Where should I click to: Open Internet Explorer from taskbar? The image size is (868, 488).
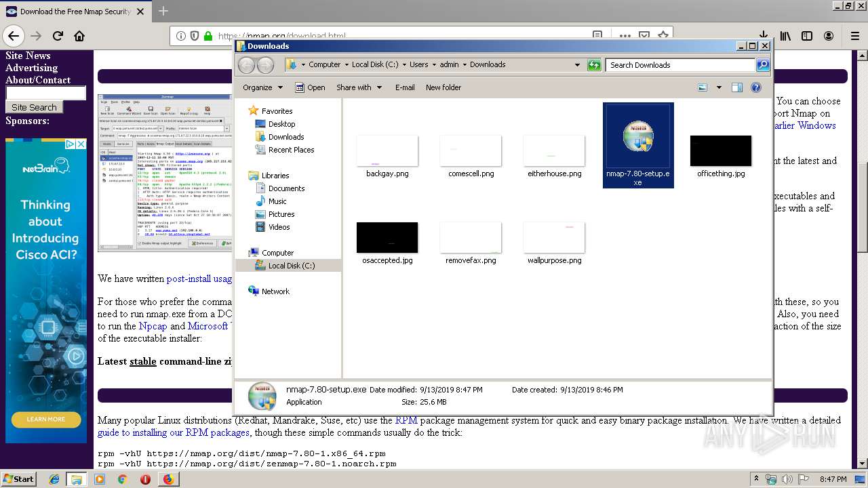[54, 479]
